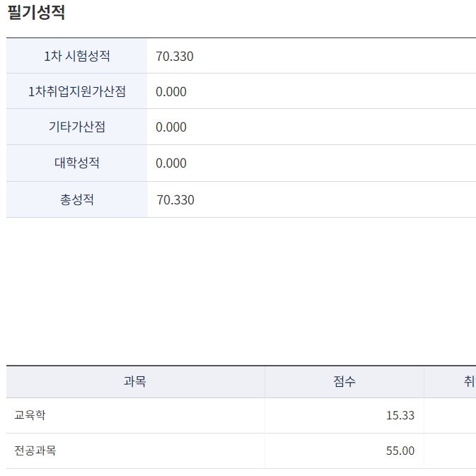The height and width of the screenshot is (476, 476).
Task: Click the partially visible third column header
Action: coord(467,382)
